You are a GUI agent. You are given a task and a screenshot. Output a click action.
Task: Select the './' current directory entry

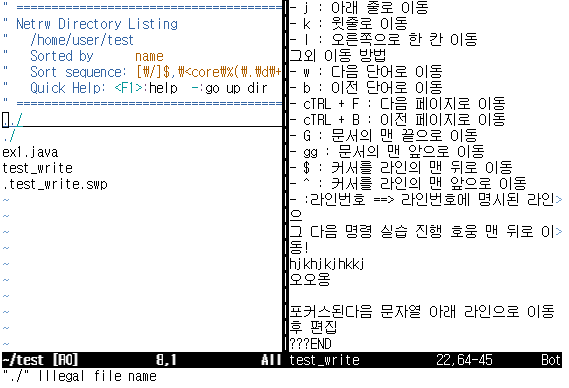coord(9,136)
